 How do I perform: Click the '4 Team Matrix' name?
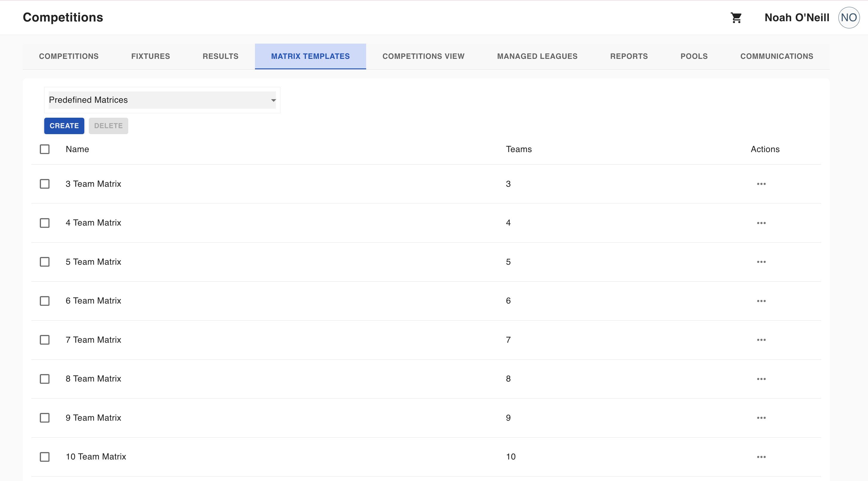pyautogui.click(x=93, y=223)
